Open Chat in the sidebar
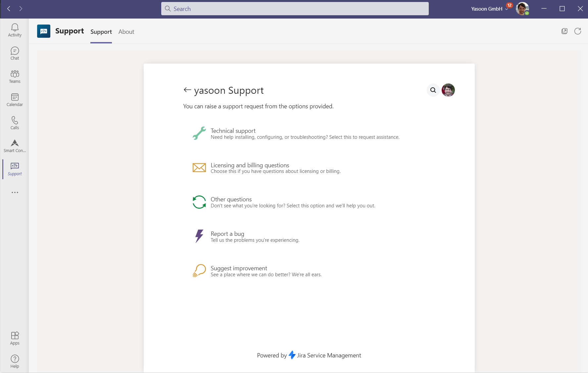588x373 pixels. pyautogui.click(x=15, y=53)
